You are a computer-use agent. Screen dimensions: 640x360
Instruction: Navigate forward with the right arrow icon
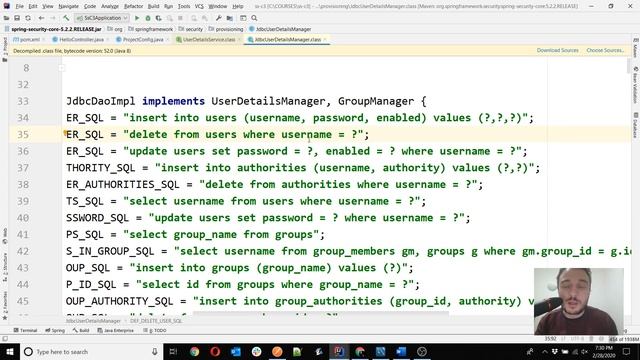53,18
